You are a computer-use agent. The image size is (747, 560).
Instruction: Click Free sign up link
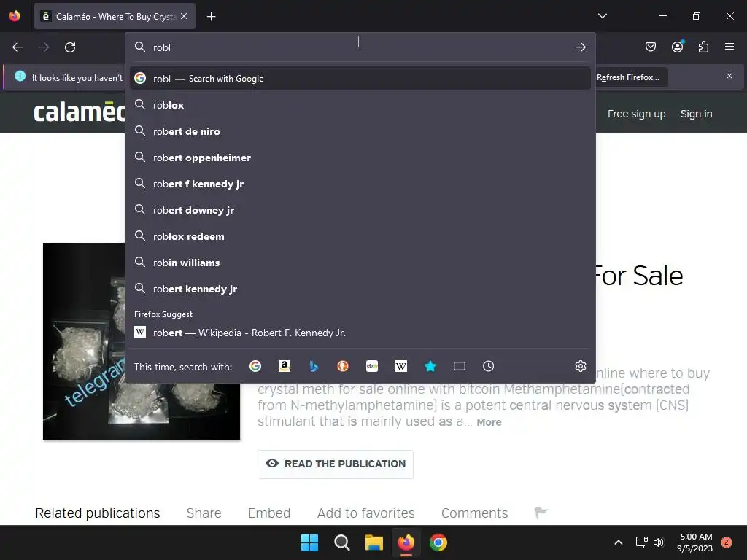click(636, 114)
